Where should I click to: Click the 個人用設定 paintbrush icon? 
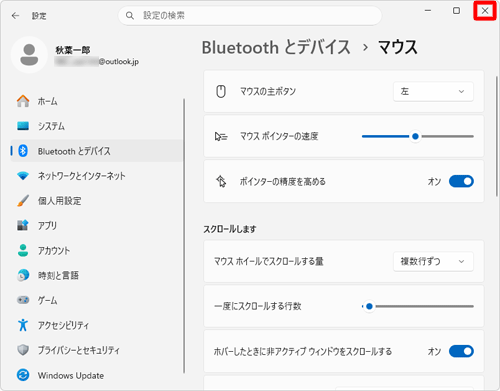click(x=23, y=201)
